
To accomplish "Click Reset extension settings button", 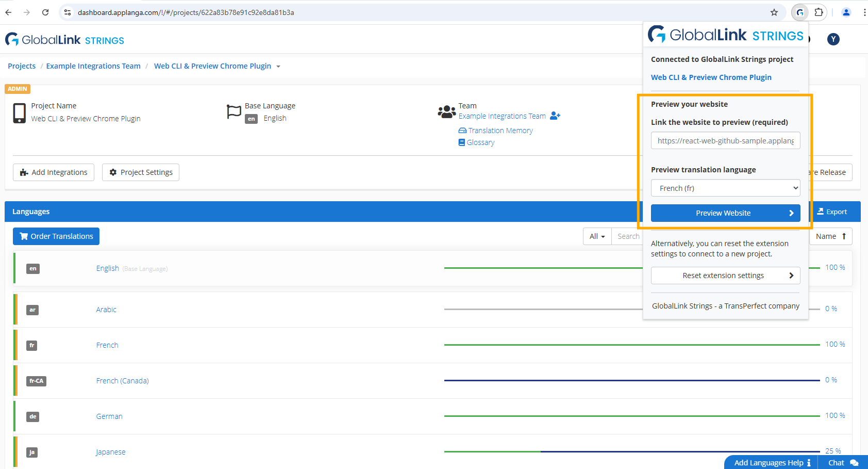I will [726, 276].
